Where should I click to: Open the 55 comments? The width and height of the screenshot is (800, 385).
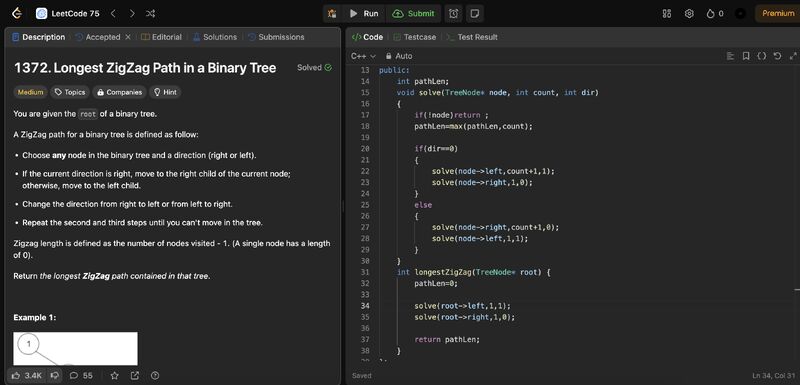(81, 375)
